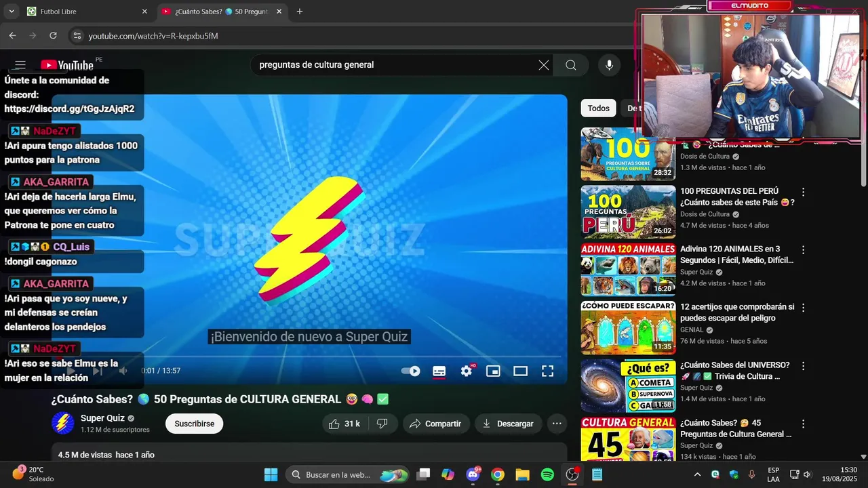Seek on the video progress bar
This screenshot has height=488, width=868.
(309, 356)
